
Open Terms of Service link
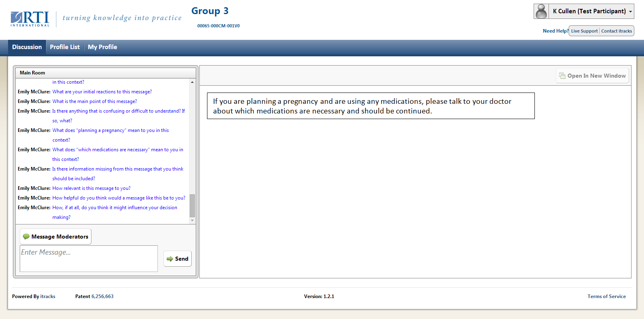607,296
